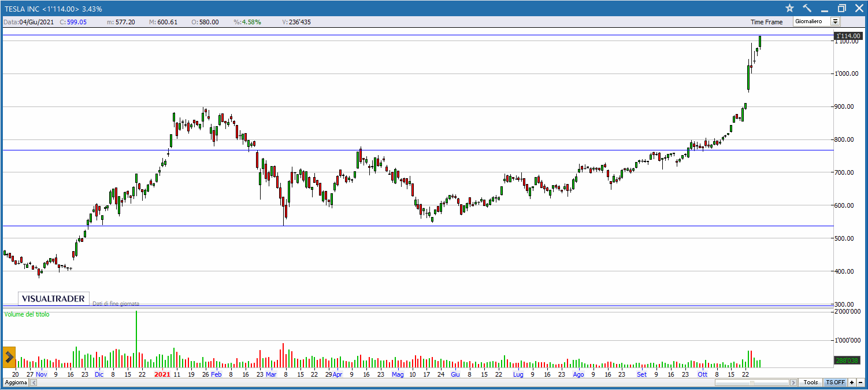Click the red 2021 year label
The width and height of the screenshot is (868, 390).
(162, 374)
